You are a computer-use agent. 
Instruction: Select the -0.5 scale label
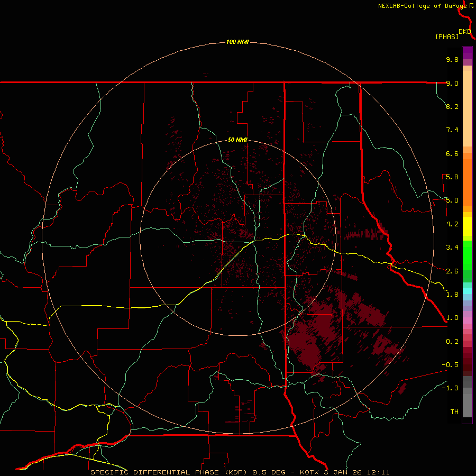(x=450, y=365)
